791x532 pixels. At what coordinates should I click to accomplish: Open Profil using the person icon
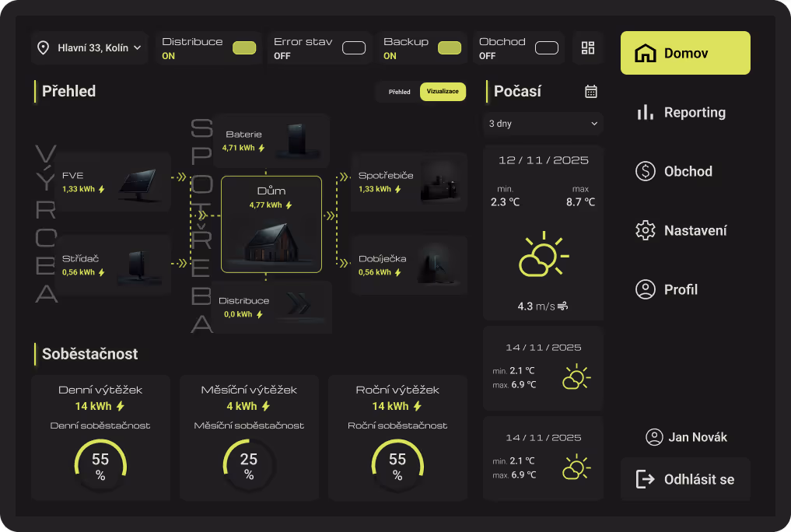(x=645, y=289)
